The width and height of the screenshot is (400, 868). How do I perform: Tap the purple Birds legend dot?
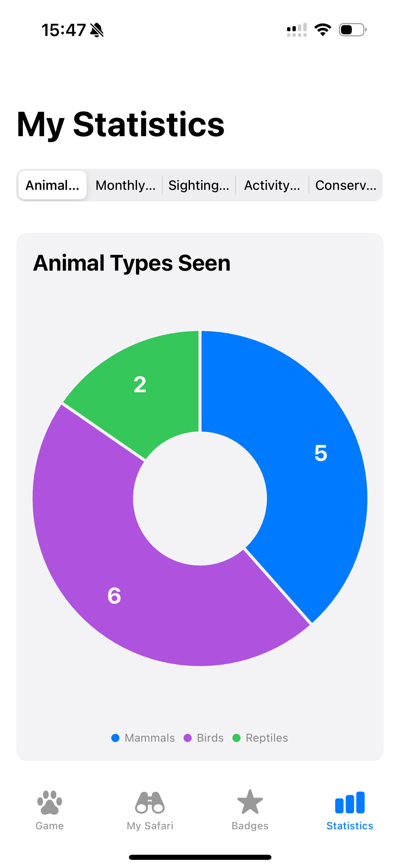tap(188, 738)
